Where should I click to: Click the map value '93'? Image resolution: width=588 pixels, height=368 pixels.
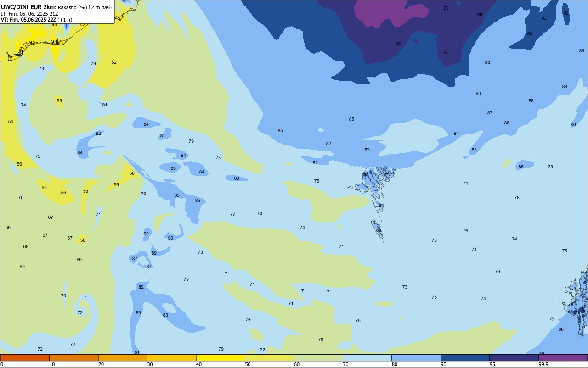click(530, 34)
